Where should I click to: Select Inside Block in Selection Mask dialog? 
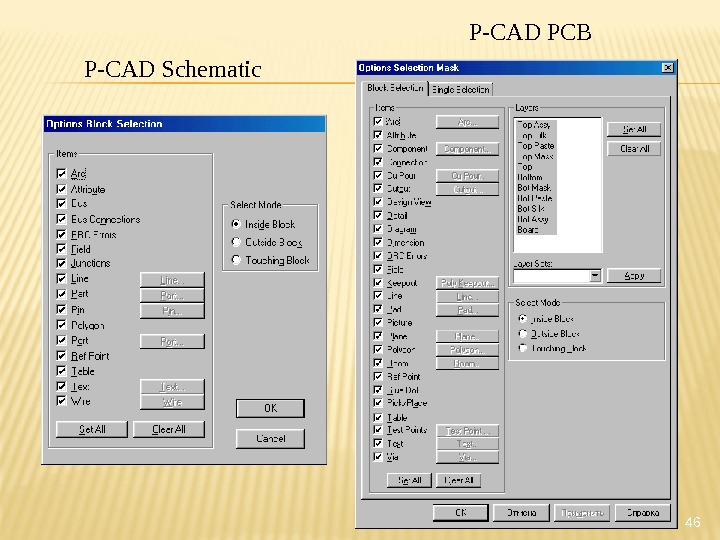522,318
